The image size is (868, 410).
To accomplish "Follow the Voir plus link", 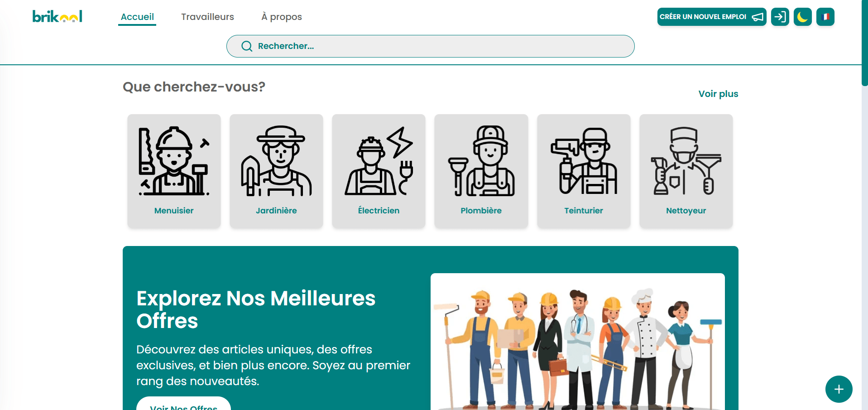I will (x=718, y=94).
